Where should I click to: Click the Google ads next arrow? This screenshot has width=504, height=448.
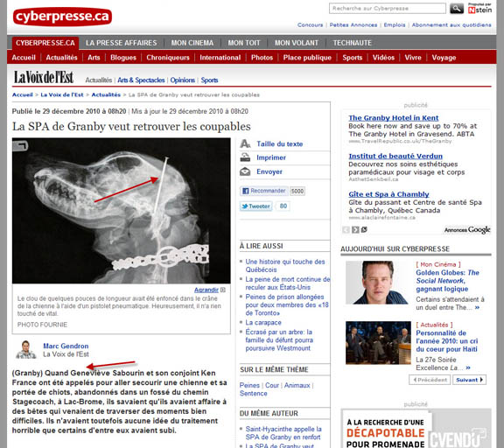355,230
